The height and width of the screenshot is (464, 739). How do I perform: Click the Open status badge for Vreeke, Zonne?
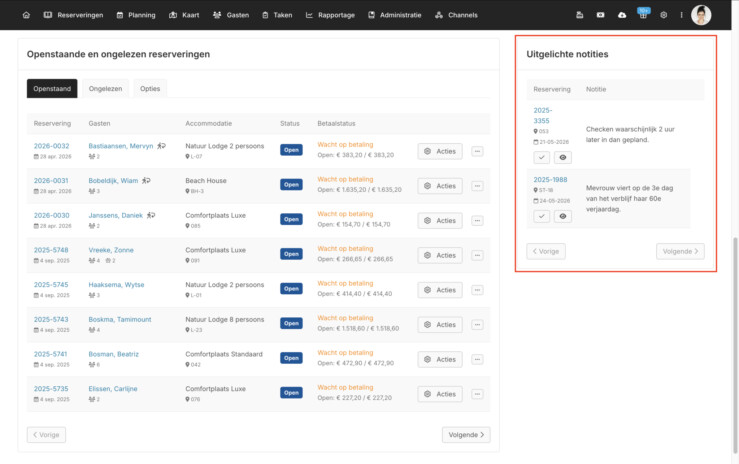tap(291, 254)
